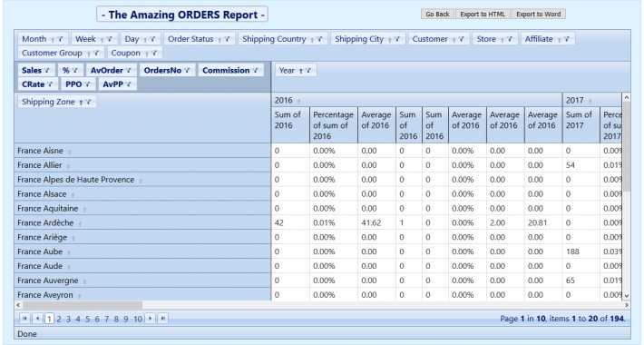
Task: Sort by the Month field arrow
Action: (x=53, y=40)
